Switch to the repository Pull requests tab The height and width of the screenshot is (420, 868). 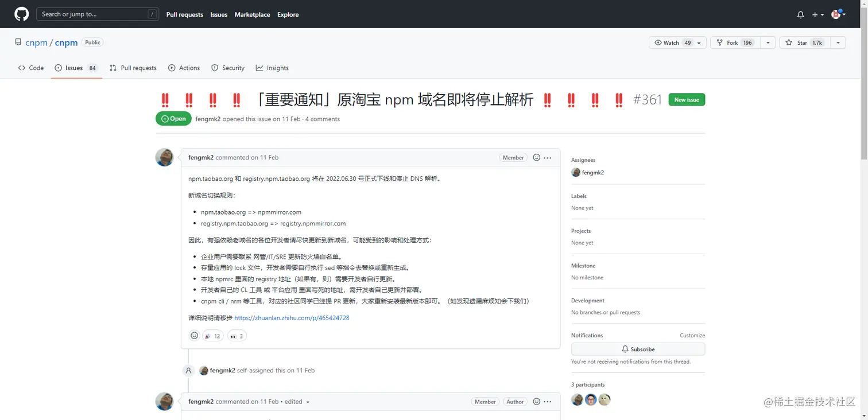coord(133,68)
